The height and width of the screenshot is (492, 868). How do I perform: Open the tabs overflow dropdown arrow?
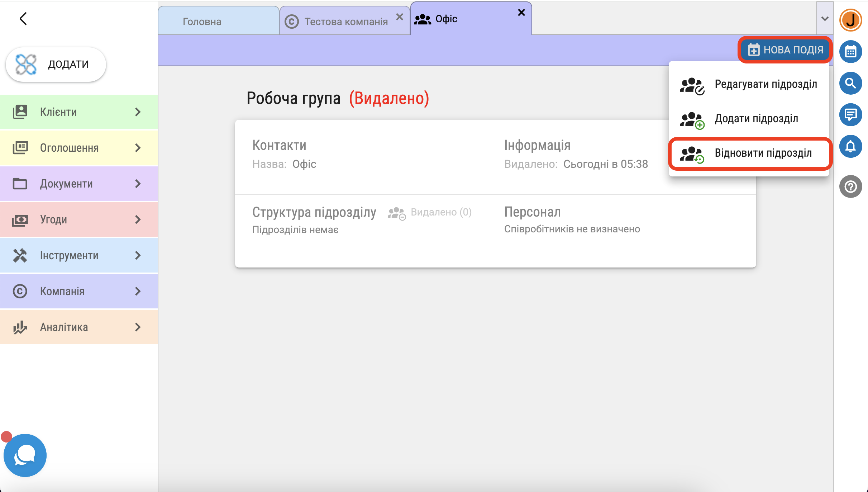(825, 19)
